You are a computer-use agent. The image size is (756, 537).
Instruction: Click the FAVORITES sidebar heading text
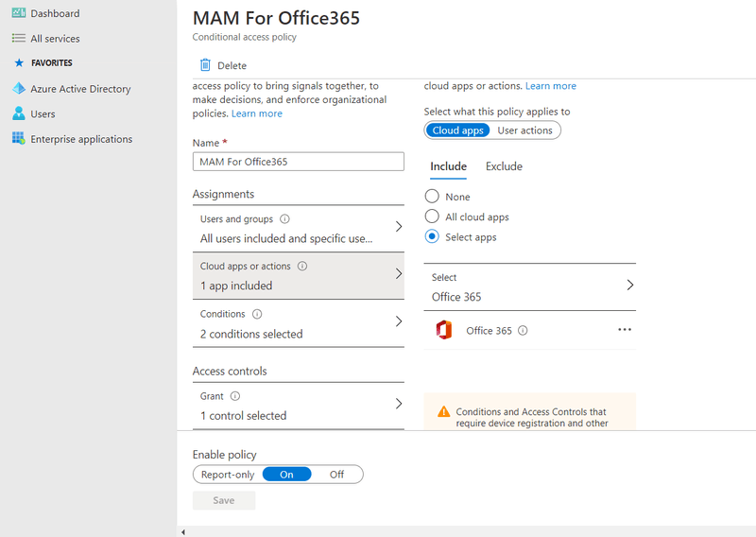[x=52, y=62]
